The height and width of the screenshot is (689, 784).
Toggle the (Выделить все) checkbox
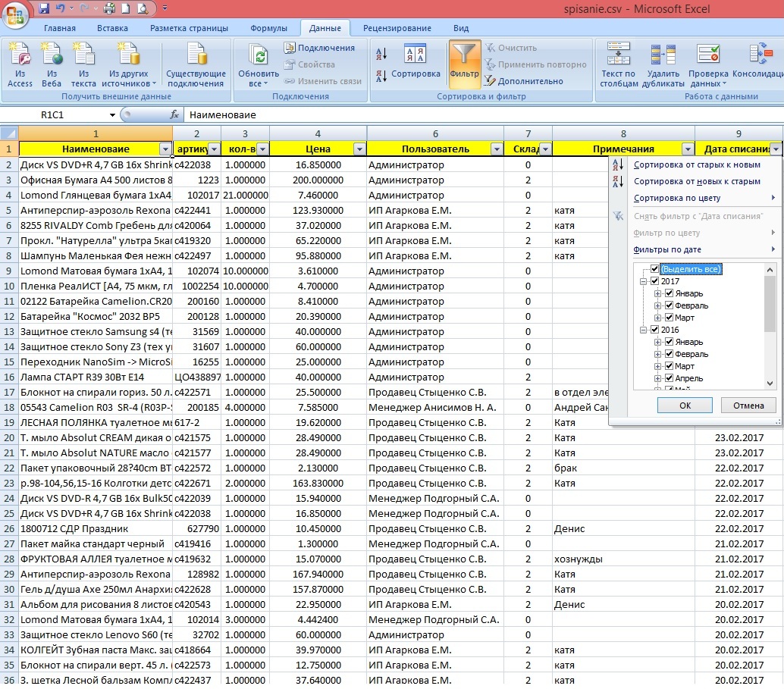coord(654,269)
